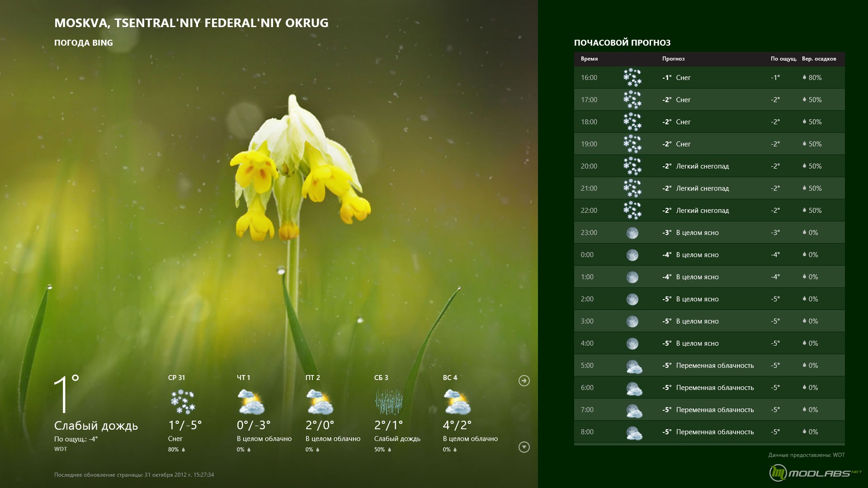Click the right arrow next-days button
The height and width of the screenshot is (488, 868).
[524, 381]
